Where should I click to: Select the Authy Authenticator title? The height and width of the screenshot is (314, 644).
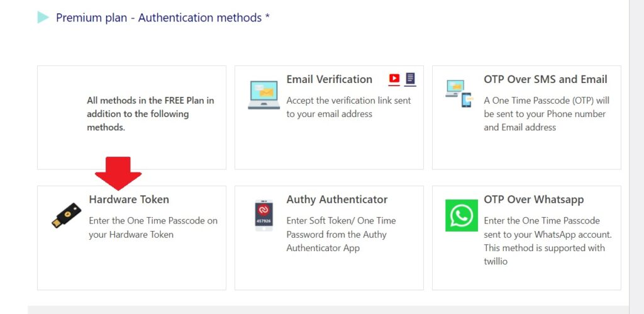[337, 199]
